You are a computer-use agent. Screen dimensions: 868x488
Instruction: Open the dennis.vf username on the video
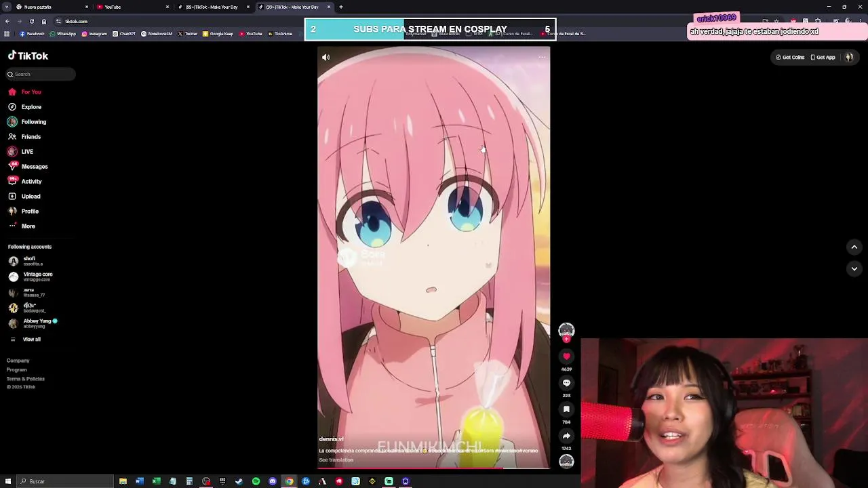click(331, 439)
